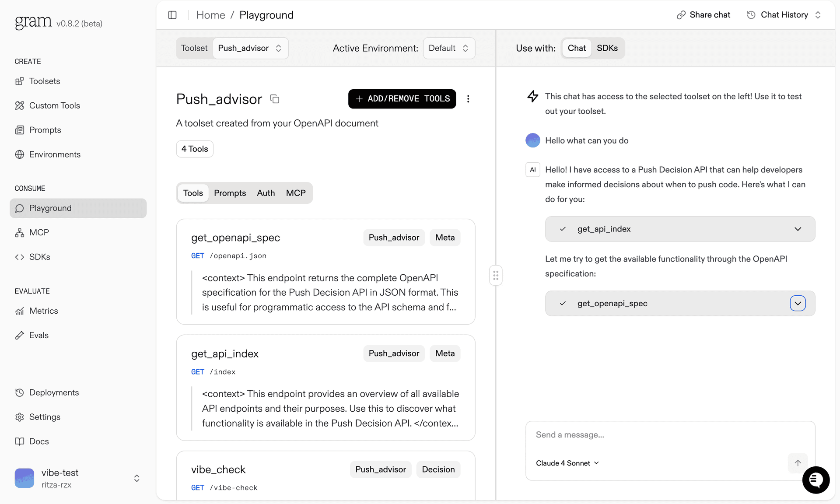Switch Use with to SDKs
This screenshot has width=840, height=504.
pos(607,48)
